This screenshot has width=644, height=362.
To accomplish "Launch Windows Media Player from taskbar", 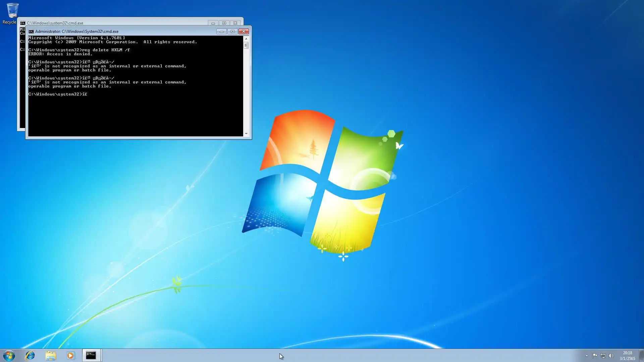I will (x=70, y=355).
